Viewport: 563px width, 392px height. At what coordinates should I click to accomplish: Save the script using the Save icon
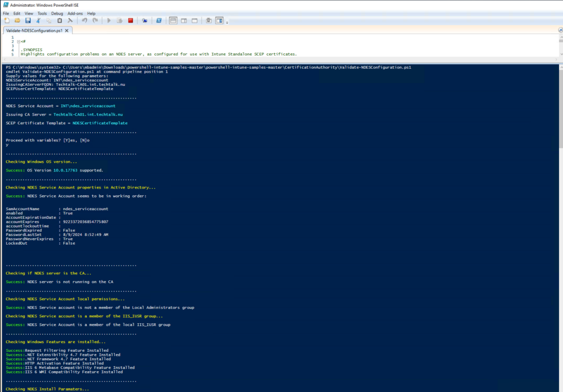[27, 20]
